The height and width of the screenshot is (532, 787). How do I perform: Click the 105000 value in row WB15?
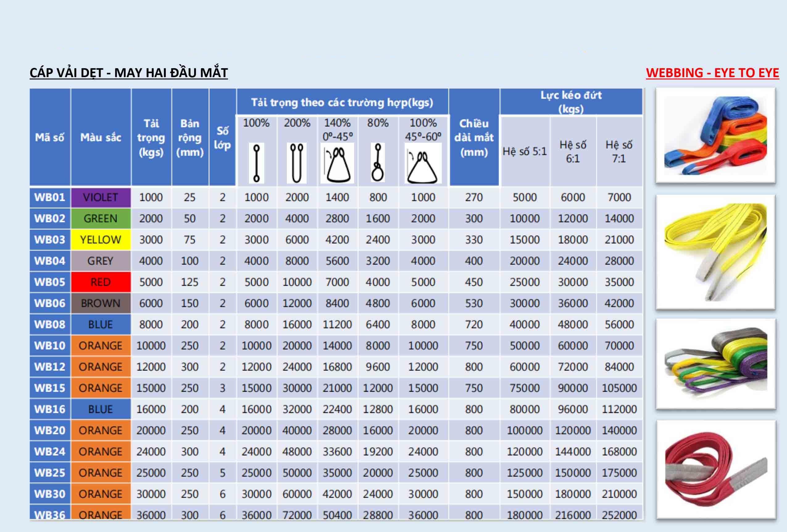click(x=619, y=388)
